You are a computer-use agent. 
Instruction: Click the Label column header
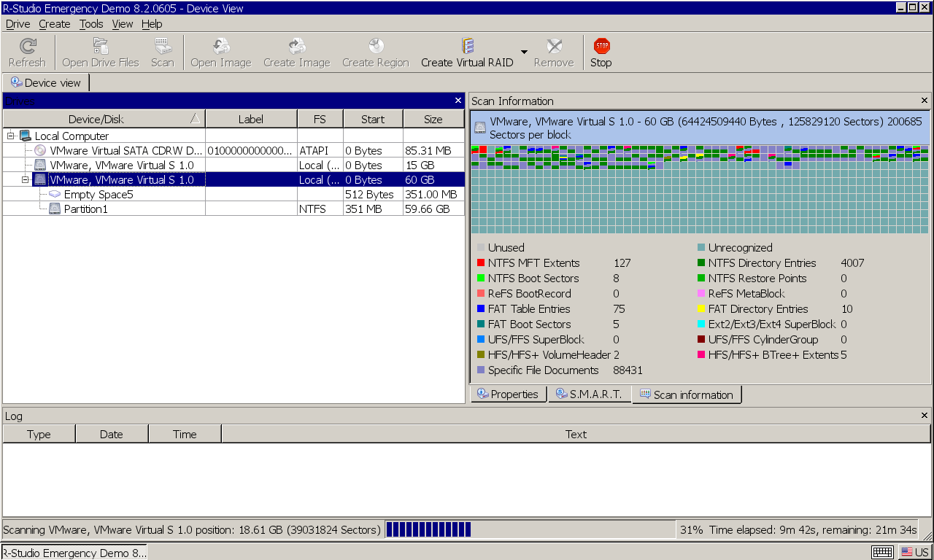(251, 119)
